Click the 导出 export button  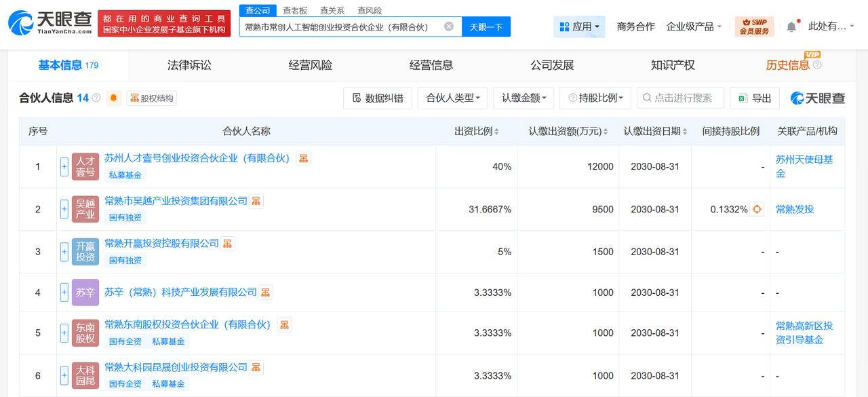click(755, 98)
